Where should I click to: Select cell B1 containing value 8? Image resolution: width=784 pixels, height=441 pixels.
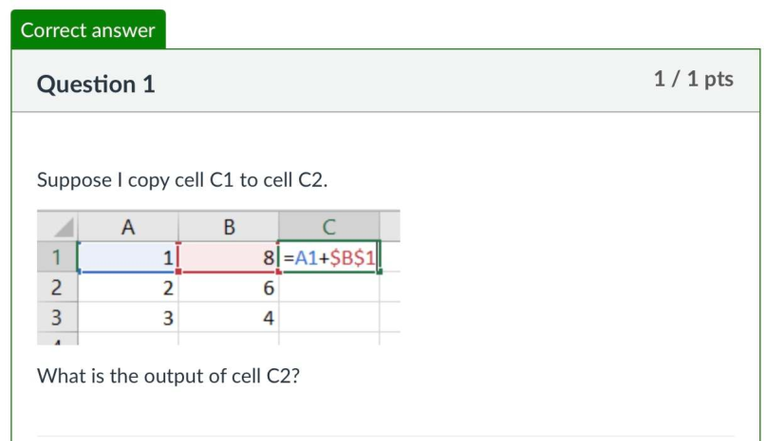coord(228,257)
